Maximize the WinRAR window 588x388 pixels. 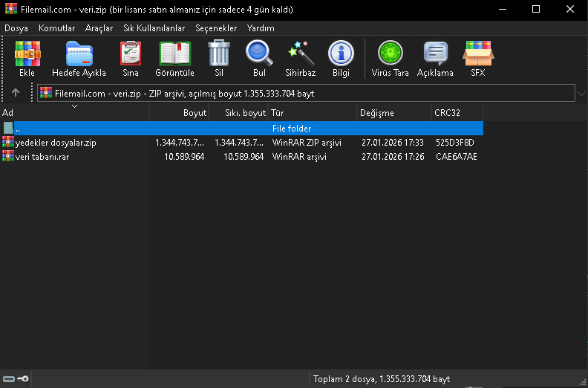click(x=536, y=9)
